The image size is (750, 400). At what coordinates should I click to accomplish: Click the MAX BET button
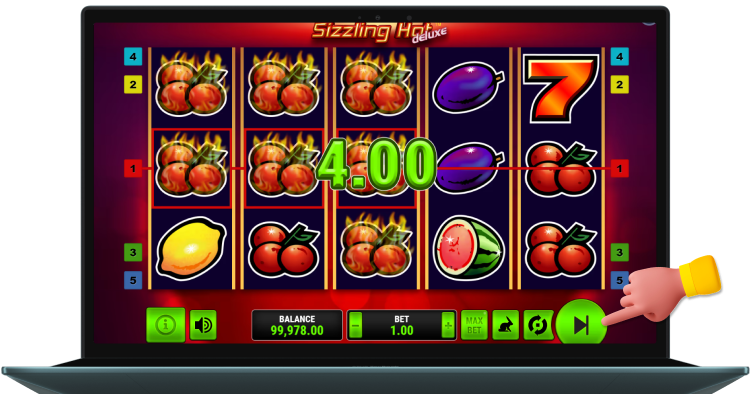[x=474, y=325]
